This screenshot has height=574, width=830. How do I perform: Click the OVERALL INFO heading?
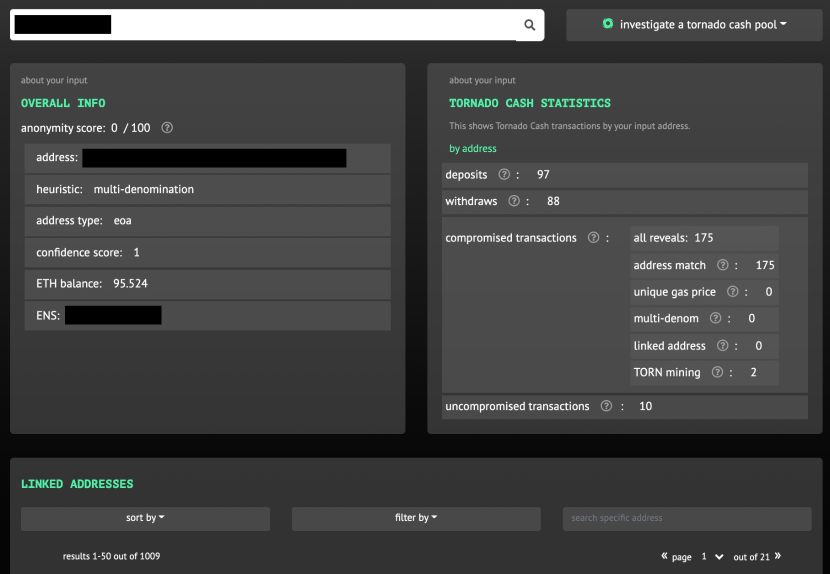click(x=63, y=103)
